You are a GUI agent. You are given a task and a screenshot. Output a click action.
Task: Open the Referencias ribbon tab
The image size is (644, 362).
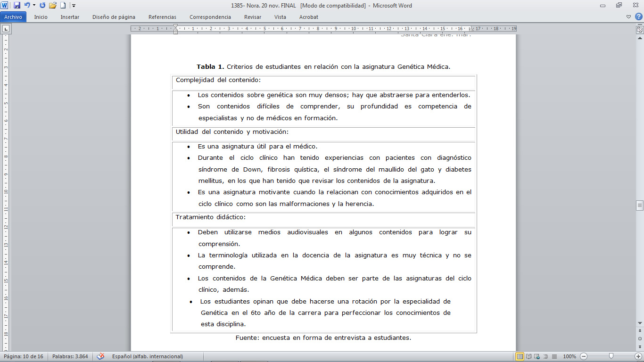(162, 17)
